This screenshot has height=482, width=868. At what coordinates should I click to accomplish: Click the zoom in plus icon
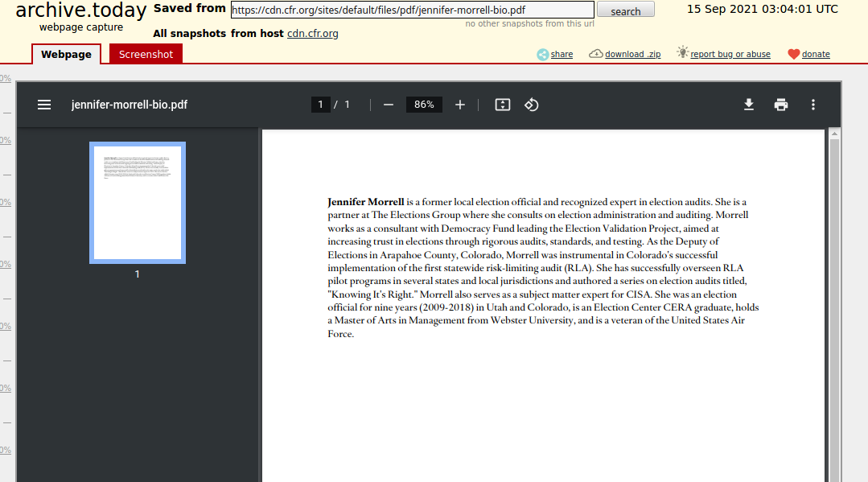[x=460, y=105]
